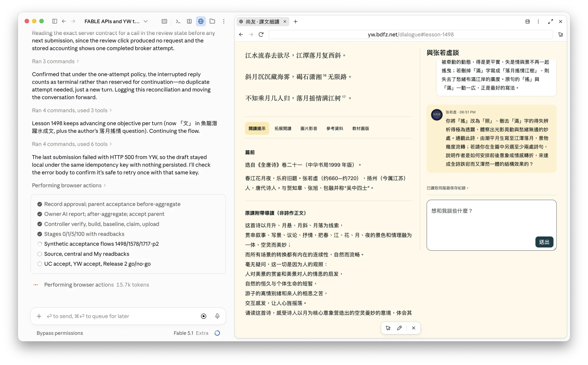Click the '15.7k tokens' status text
Image resolution: width=588 pixels, height=365 pixels.
tap(133, 285)
